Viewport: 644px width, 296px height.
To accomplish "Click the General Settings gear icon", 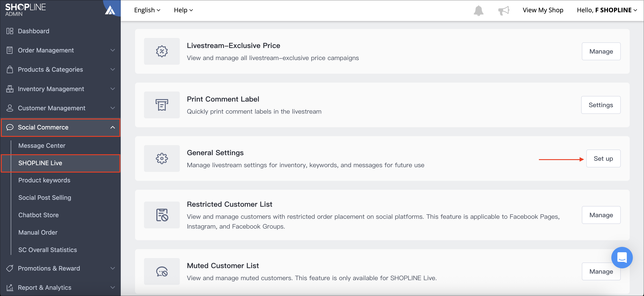I will pyautogui.click(x=162, y=158).
